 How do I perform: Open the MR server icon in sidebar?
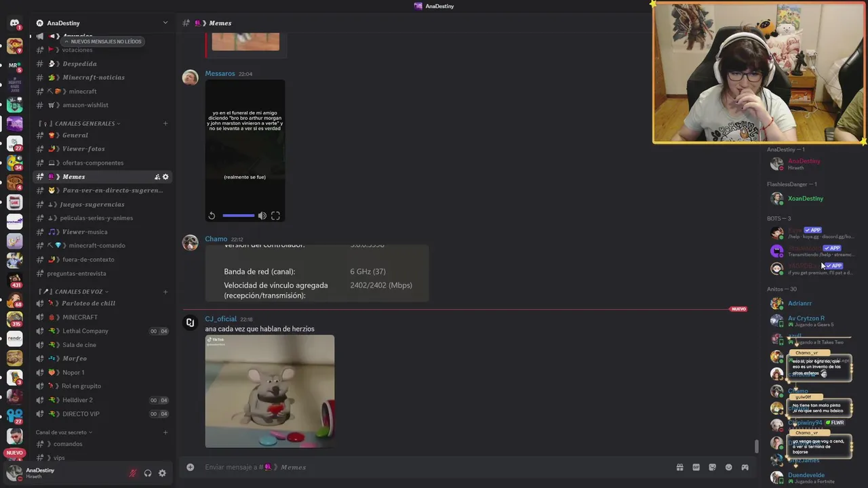coord(14,66)
